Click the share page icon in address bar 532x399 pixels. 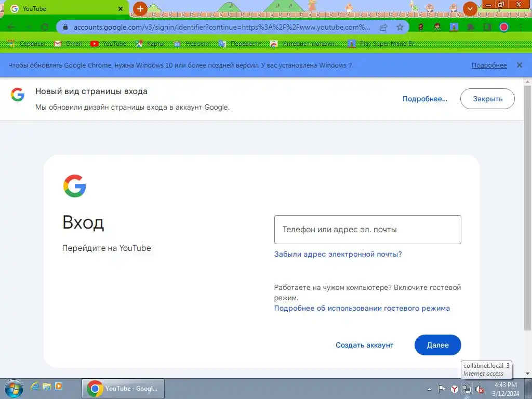(383, 27)
